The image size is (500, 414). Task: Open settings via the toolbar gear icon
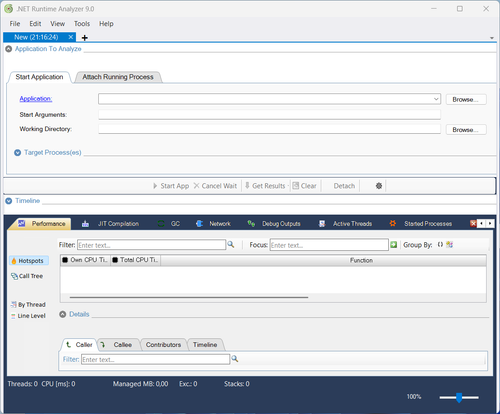pos(379,186)
